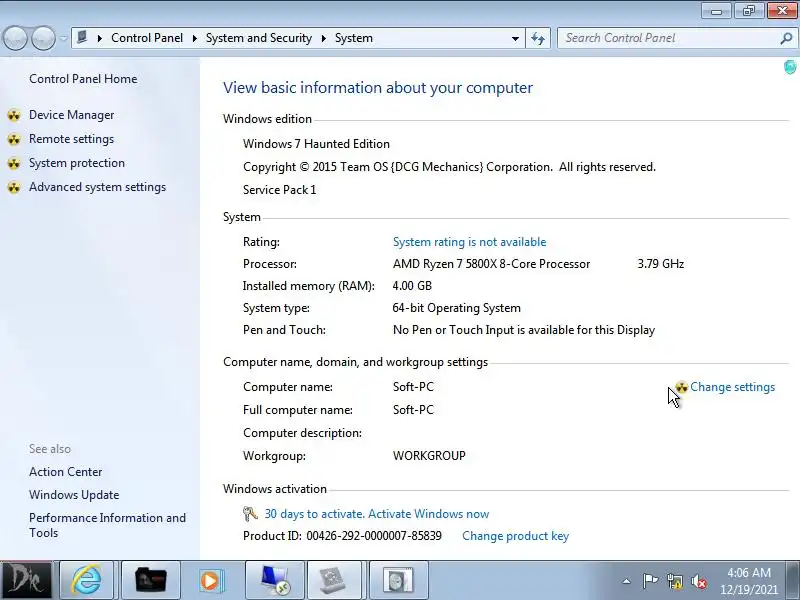The width and height of the screenshot is (800, 600).
Task: Open Windows Update link
Action: tap(74, 495)
